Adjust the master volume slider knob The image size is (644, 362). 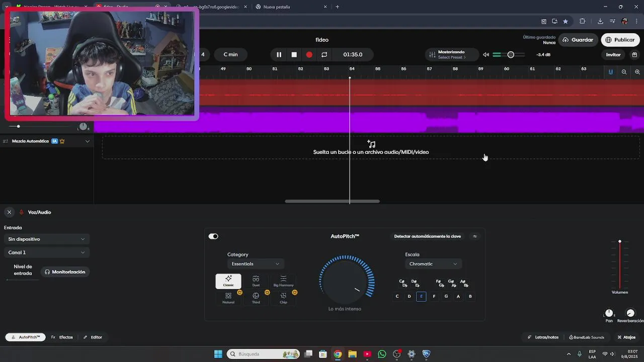(x=511, y=54)
